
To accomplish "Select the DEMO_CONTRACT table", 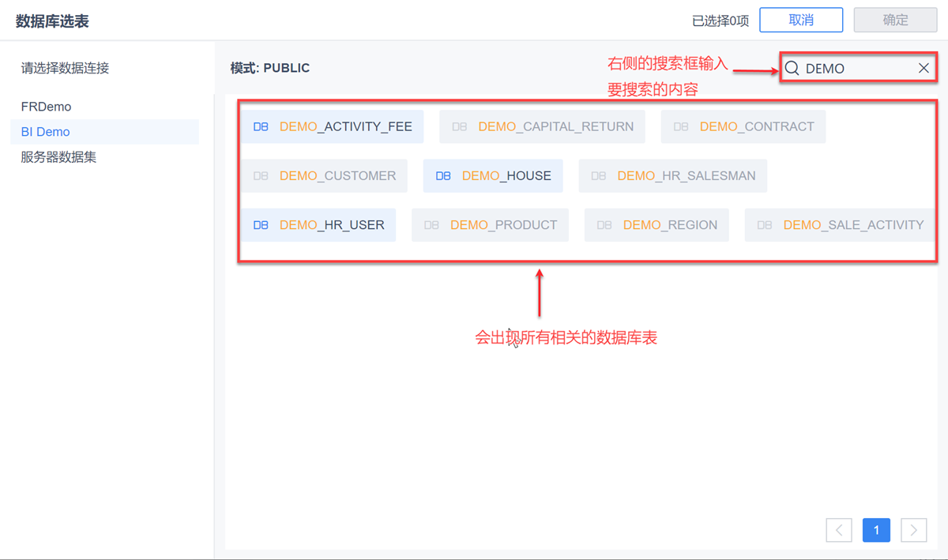I will coord(743,126).
